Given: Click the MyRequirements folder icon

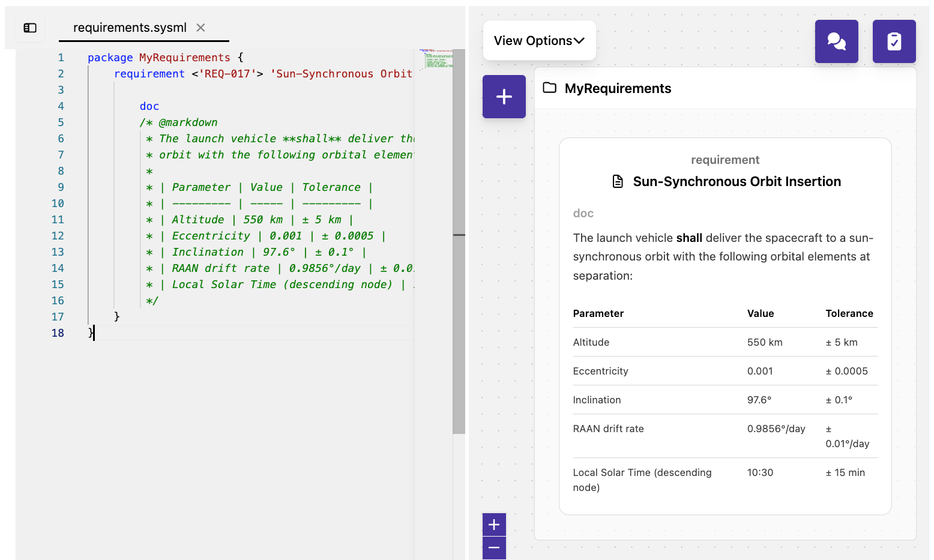Looking at the screenshot, I should click(549, 88).
